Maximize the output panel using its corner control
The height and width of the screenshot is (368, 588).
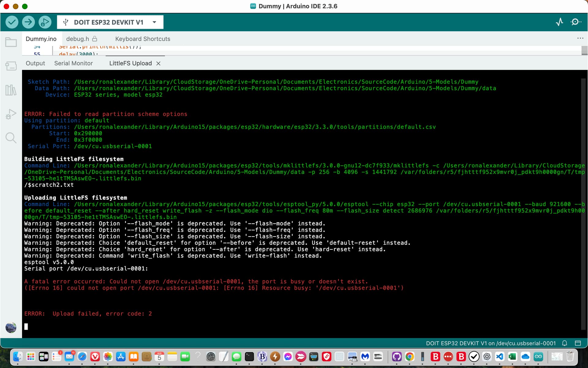578,343
